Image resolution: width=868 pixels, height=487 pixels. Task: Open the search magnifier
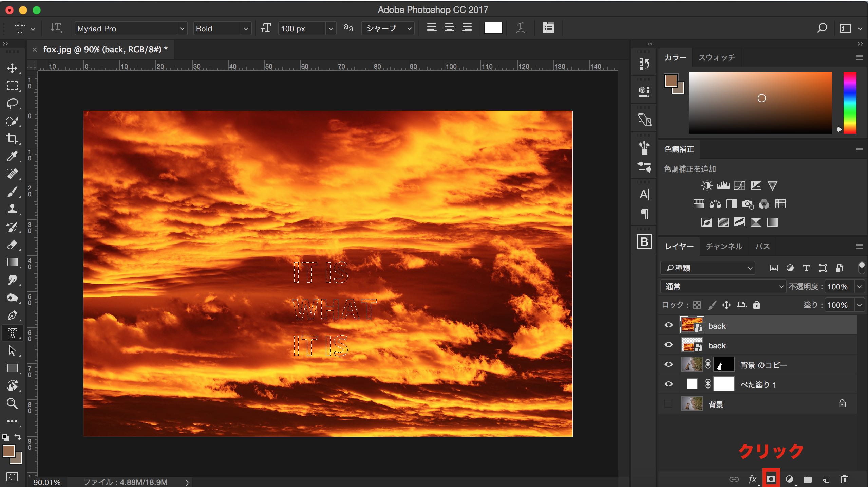pos(822,28)
